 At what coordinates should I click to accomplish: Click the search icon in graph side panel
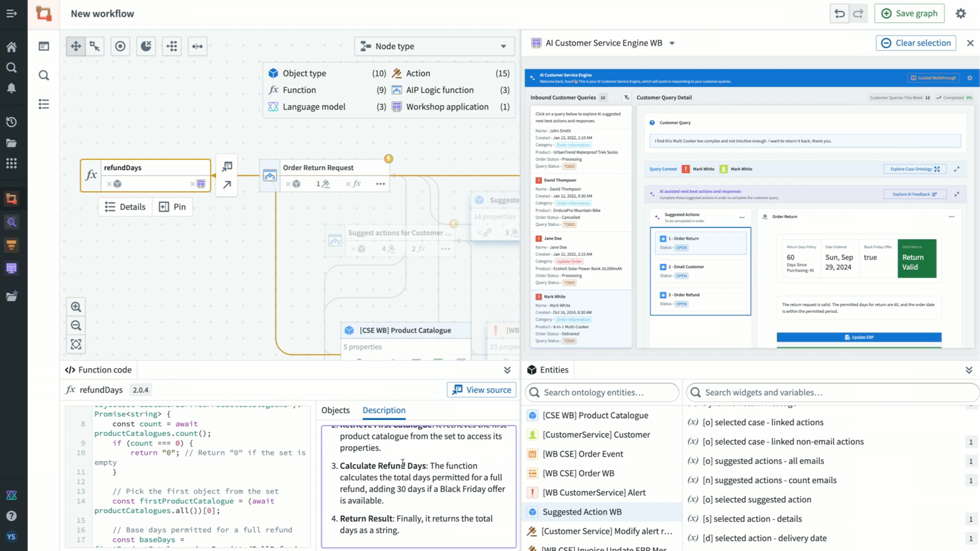(43, 75)
